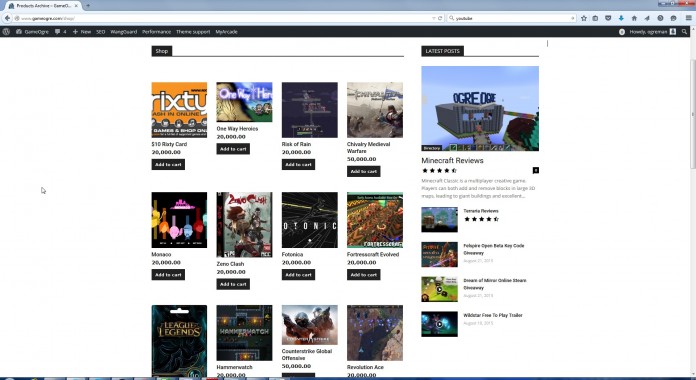The width and height of the screenshot is (696, 380).
Task: Open the Minecraft Reviews post link
Action: tap(452, 161)
